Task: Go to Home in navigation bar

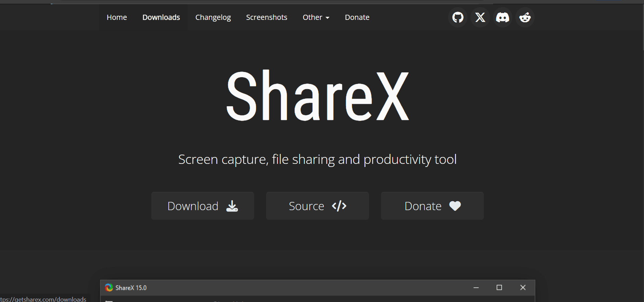Action: (117, 17)
